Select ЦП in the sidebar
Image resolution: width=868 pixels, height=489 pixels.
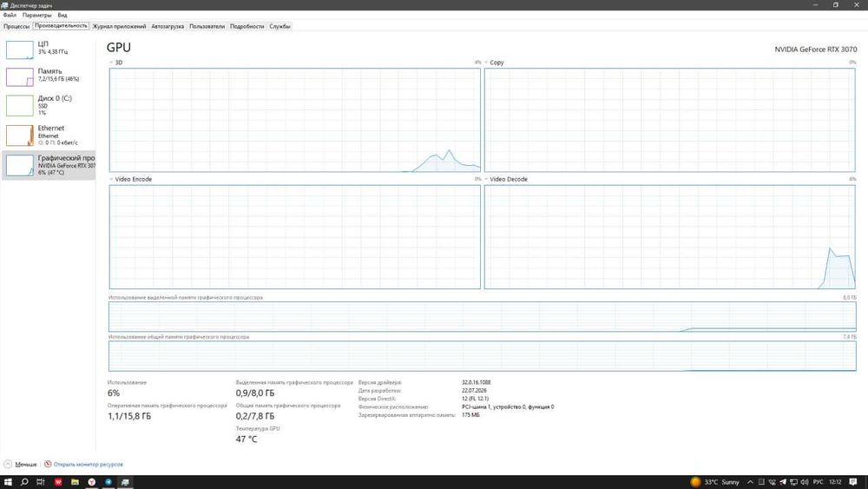pos(49,49)
